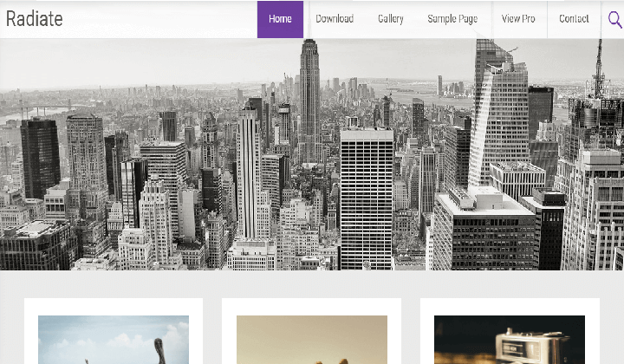Screen dimensions: 624x364
Task: Open the Gallery menu item
Action: coord(391,19)
